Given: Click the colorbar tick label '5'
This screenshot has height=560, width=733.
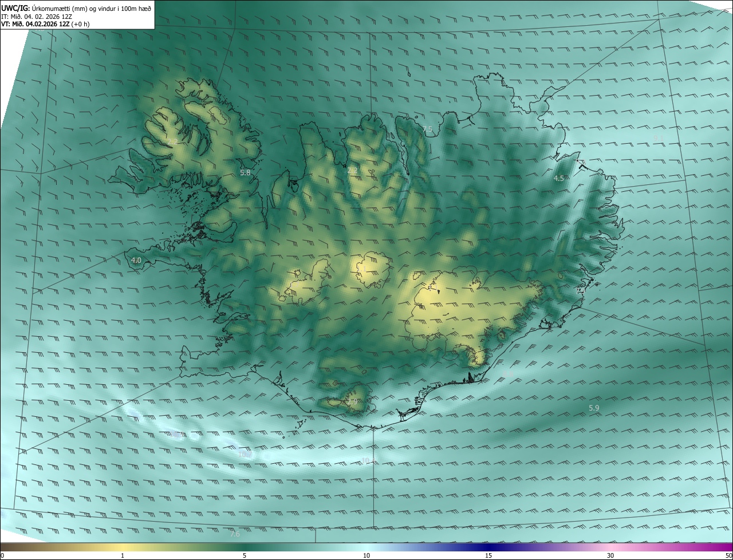Looking at the screenshot, I should [x=245, y=555].
